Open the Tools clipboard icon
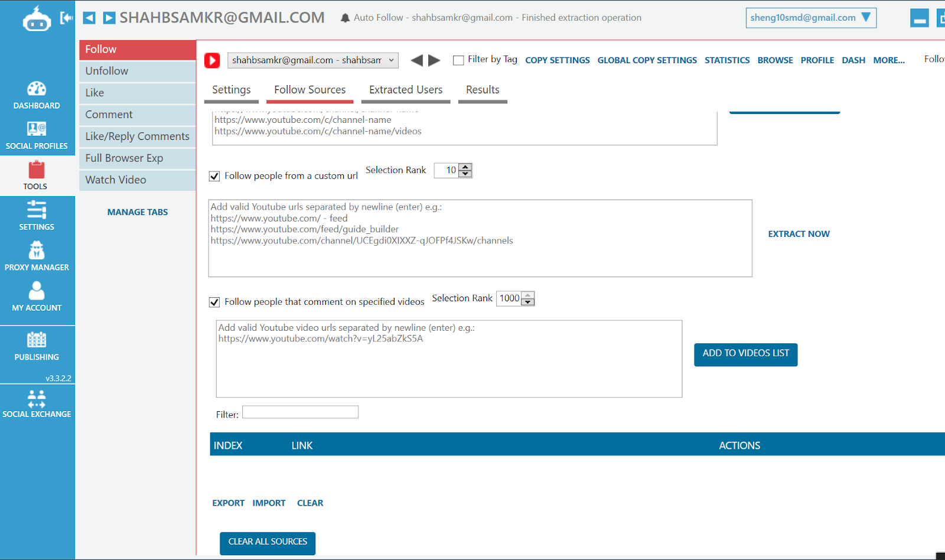This screenshot has width=945, height=560. pyautogui.click(x=37, y=170)
